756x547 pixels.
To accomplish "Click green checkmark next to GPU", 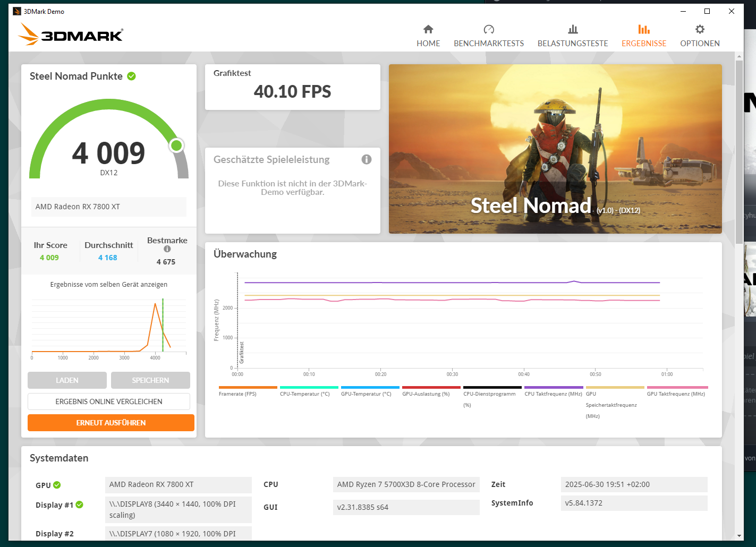I will 57,485.
